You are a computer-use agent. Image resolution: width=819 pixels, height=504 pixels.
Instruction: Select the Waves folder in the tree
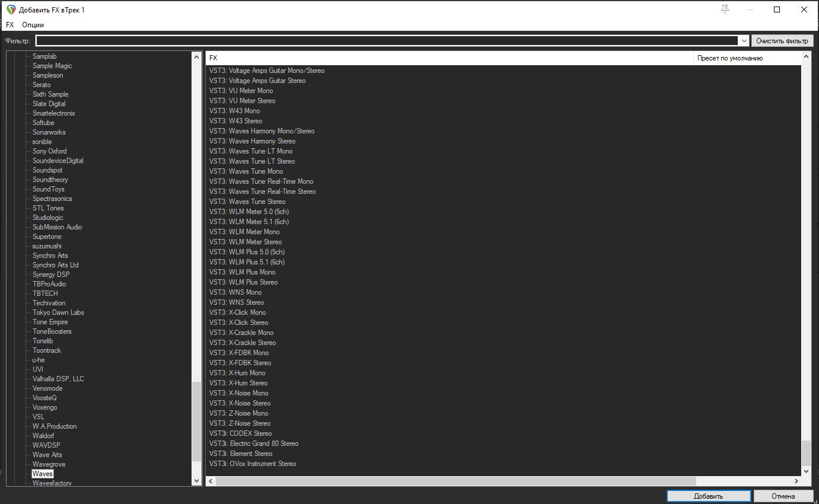43,474
